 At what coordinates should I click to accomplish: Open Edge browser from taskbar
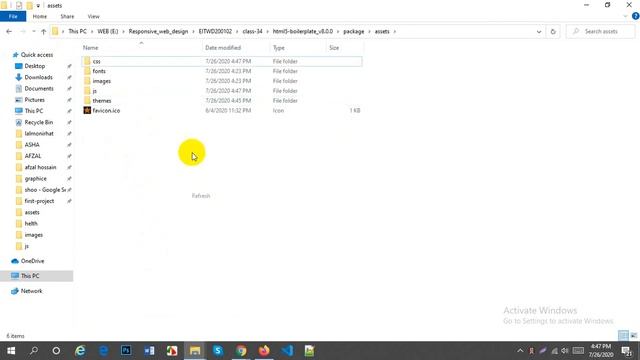click(x=103, y=351)
